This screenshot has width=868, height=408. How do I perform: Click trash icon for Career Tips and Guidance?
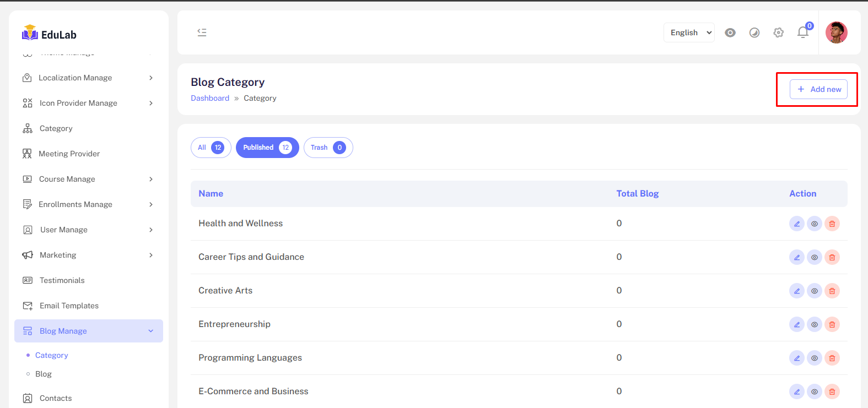pyautogui.click(x=832, y=257)
